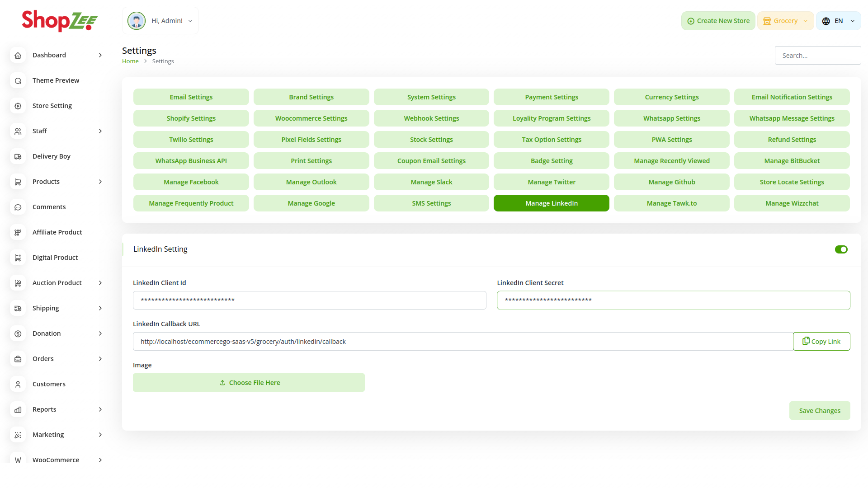Open the Payment Settings tab
This screenshot has width=868, height=488.
[x=551, y=97]
